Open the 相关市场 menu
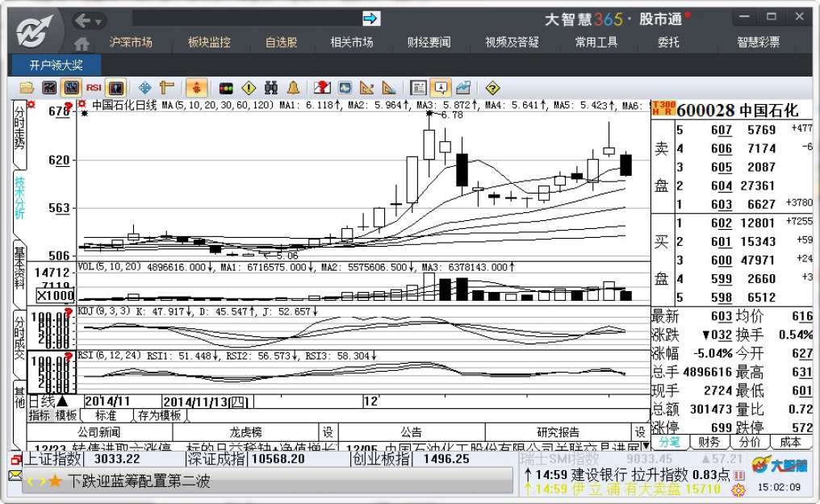This screenshot has height=504, width=820. point(351,42)
